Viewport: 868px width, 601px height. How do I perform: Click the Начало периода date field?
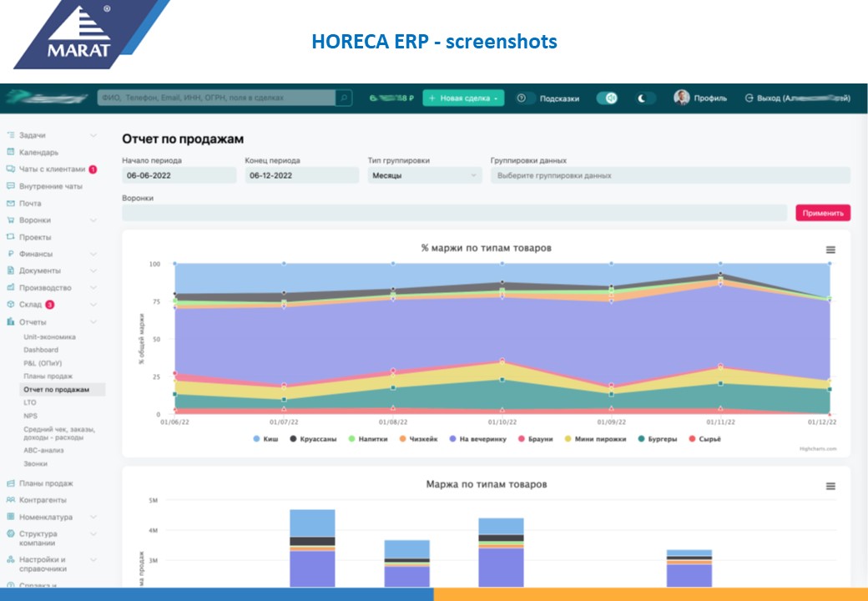click(x=179, y=175)
